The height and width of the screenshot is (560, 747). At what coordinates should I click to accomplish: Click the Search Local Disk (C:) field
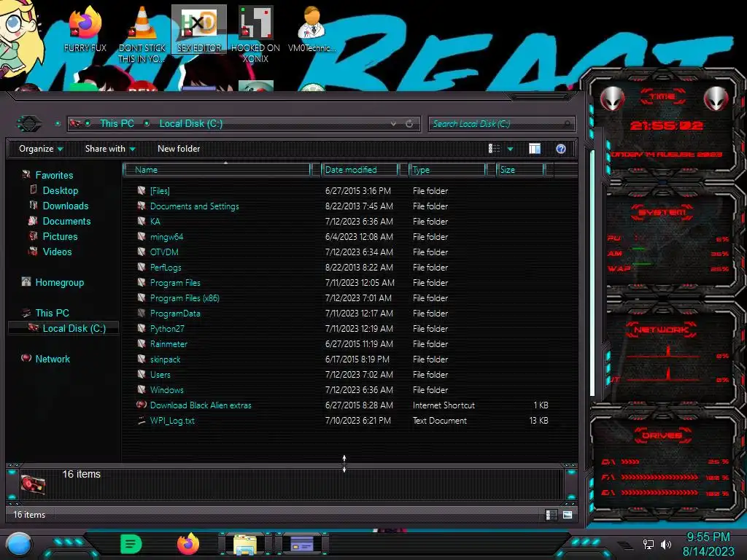(501, 124)
